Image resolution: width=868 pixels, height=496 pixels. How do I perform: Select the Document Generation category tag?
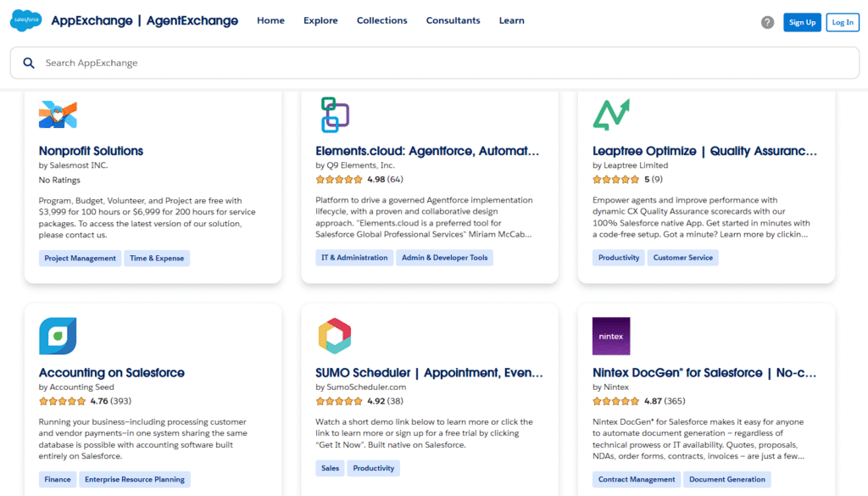pos(727,479)
